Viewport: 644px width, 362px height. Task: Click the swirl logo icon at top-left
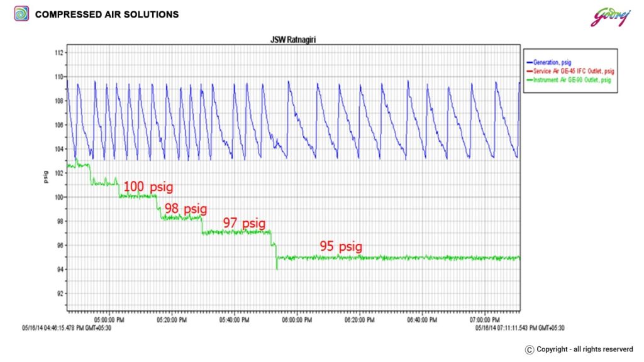[21, 13]
